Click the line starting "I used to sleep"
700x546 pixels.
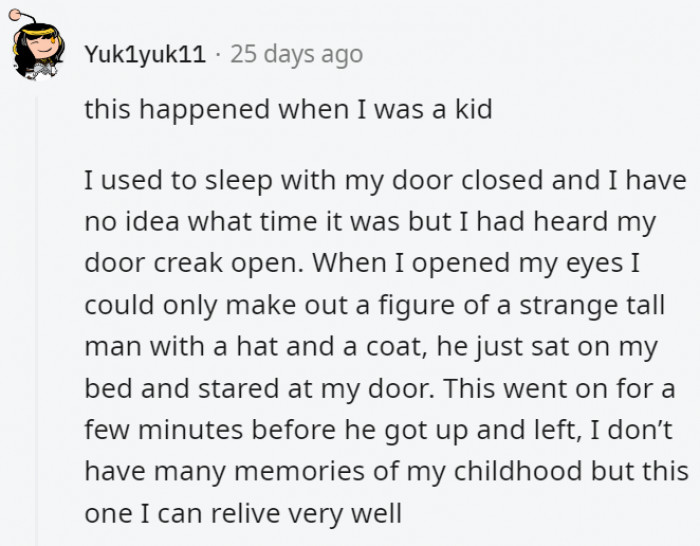pos(385,181)
